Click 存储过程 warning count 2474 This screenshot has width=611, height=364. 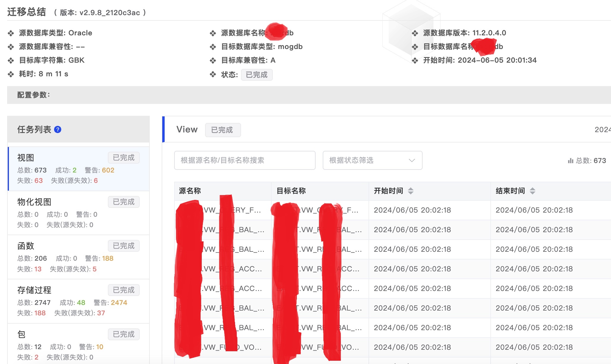point(119,303)
